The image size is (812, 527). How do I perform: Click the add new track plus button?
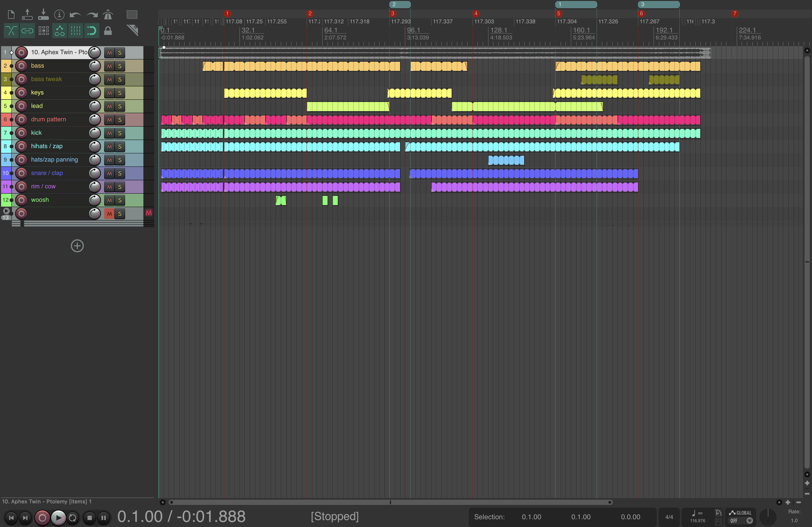[77, 246]
